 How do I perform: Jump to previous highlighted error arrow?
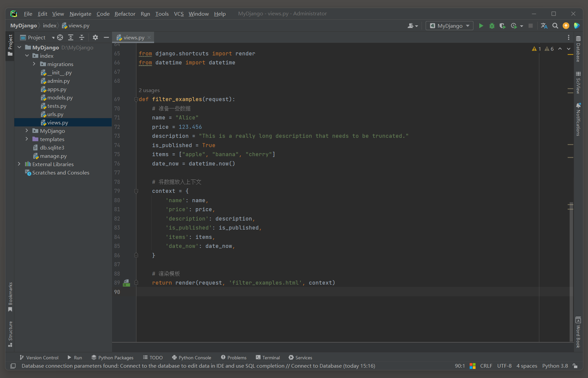coord(560,49)
